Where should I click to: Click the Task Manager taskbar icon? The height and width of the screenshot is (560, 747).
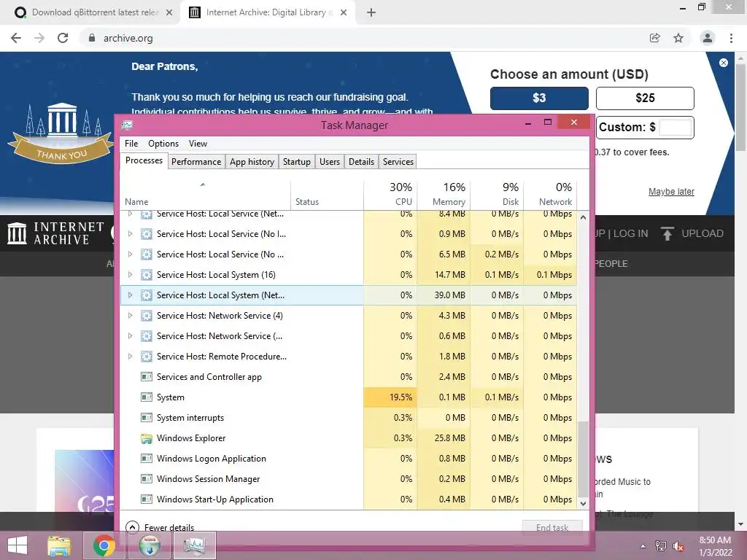click(x=194, y=545)
